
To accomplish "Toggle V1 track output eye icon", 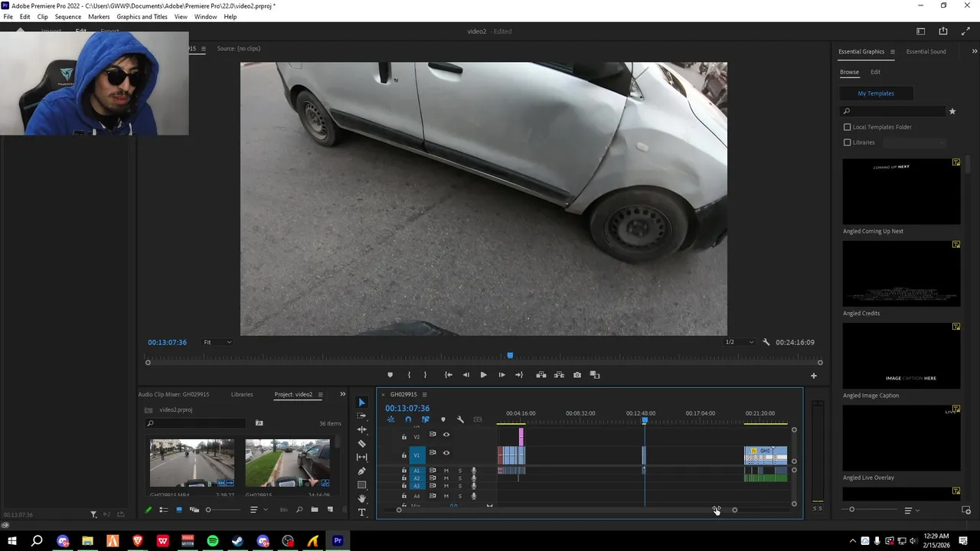I will tap(446, 454).
